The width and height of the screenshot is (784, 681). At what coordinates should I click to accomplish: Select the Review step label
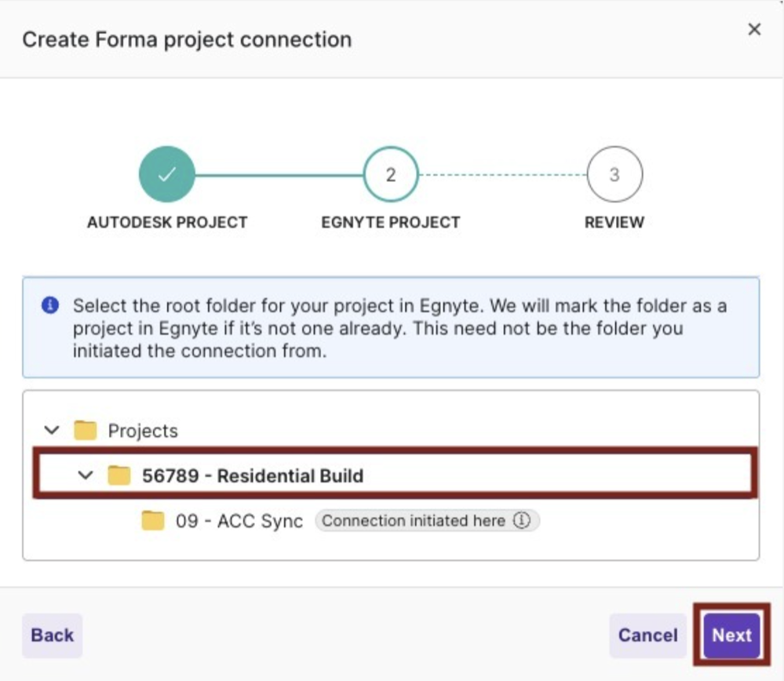614,222
